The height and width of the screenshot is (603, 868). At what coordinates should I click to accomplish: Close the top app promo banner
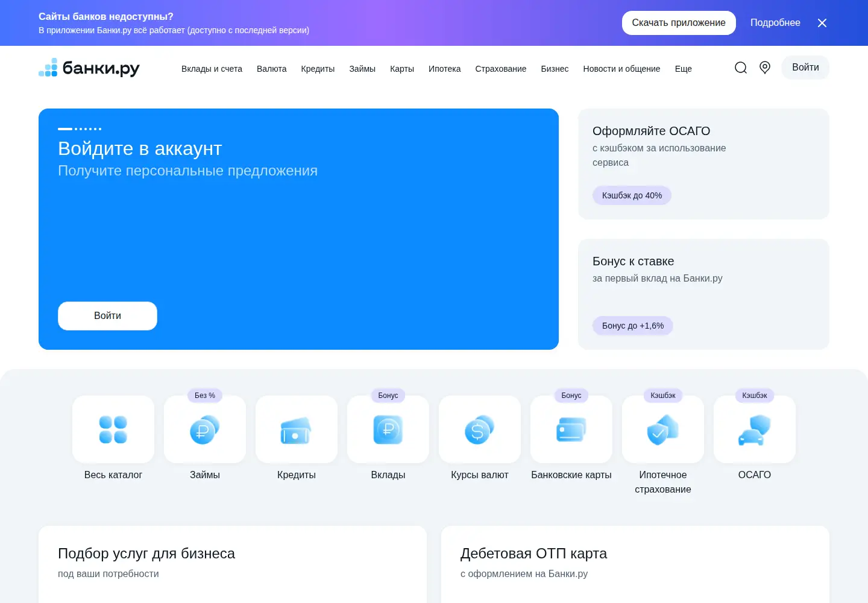[822, 23]
